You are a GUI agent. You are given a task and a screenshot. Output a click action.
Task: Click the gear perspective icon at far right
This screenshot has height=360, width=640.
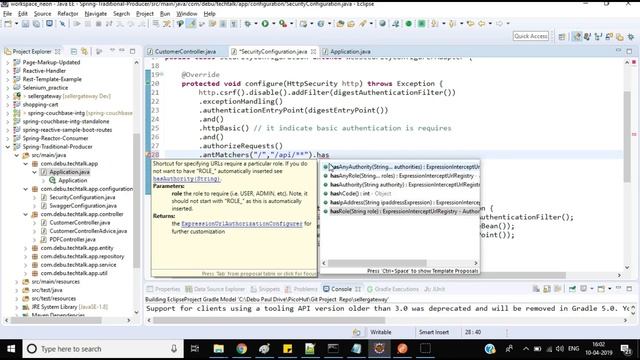point(631,37)
